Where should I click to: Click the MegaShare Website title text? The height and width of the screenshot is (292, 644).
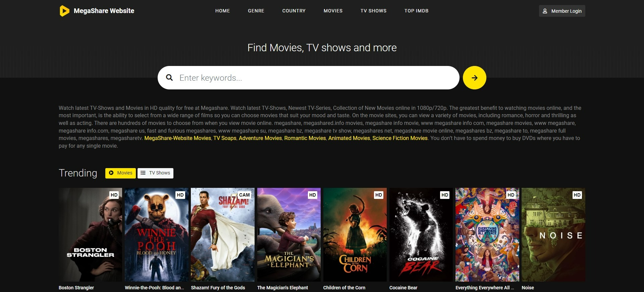coord(104,11)
